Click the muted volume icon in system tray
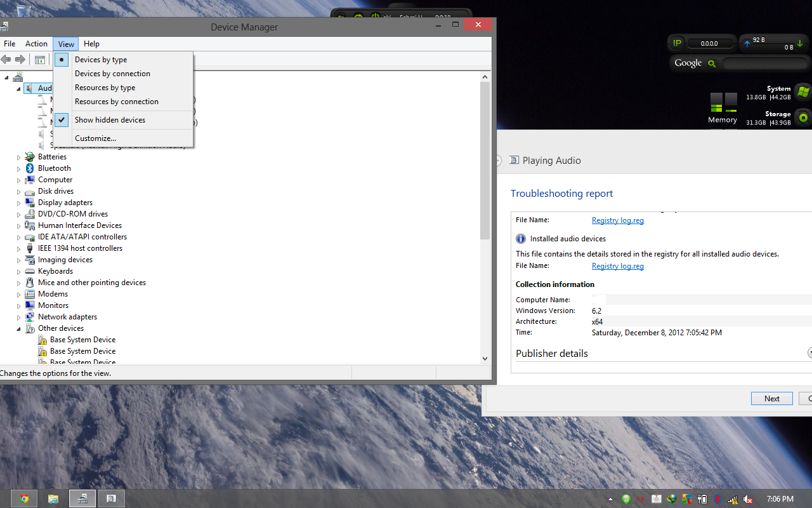Image resolution: width=812 pixels, height=508 pixels. point(749,499)
